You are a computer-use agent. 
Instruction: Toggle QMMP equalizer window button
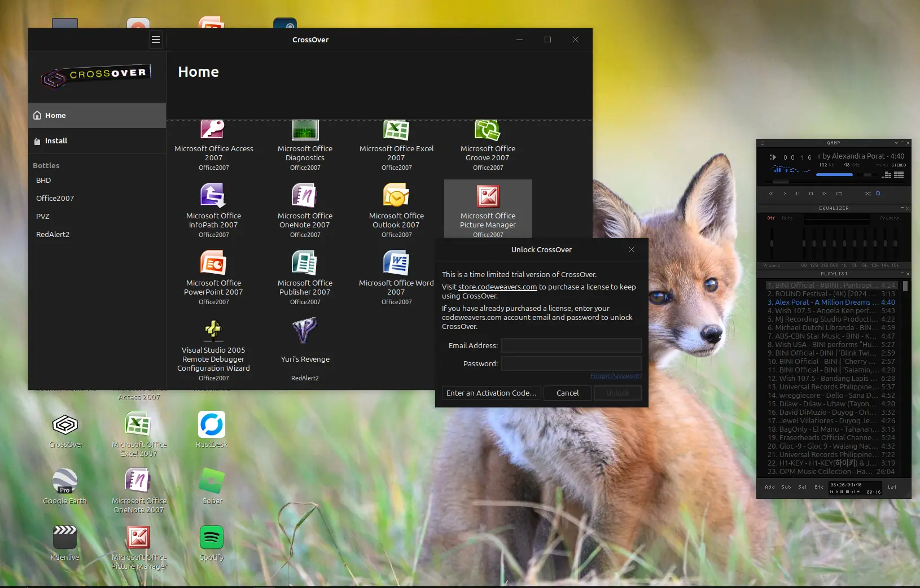(887, 175)
